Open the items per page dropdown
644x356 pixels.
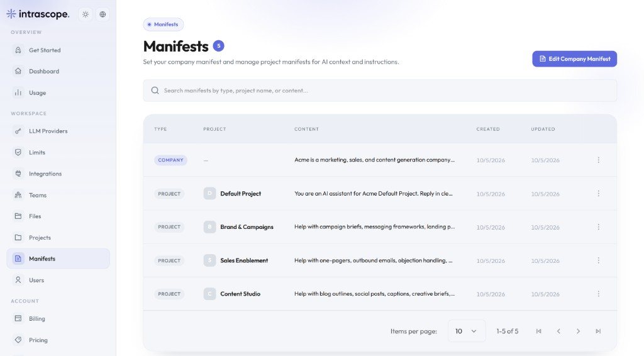[467, 331]
